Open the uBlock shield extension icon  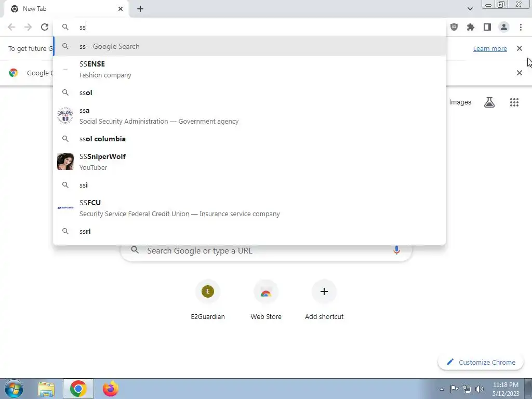(x=454, y=27)
